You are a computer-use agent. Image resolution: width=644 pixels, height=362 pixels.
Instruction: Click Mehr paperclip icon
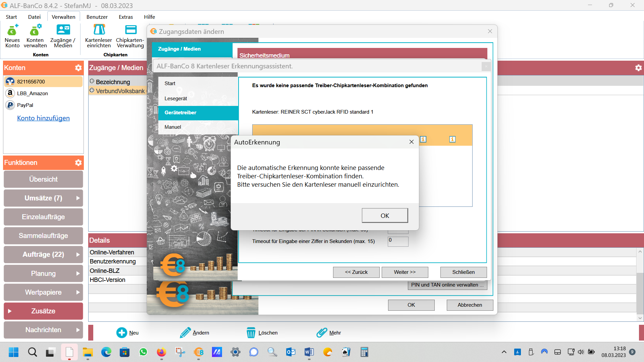(x=322, y=333)
